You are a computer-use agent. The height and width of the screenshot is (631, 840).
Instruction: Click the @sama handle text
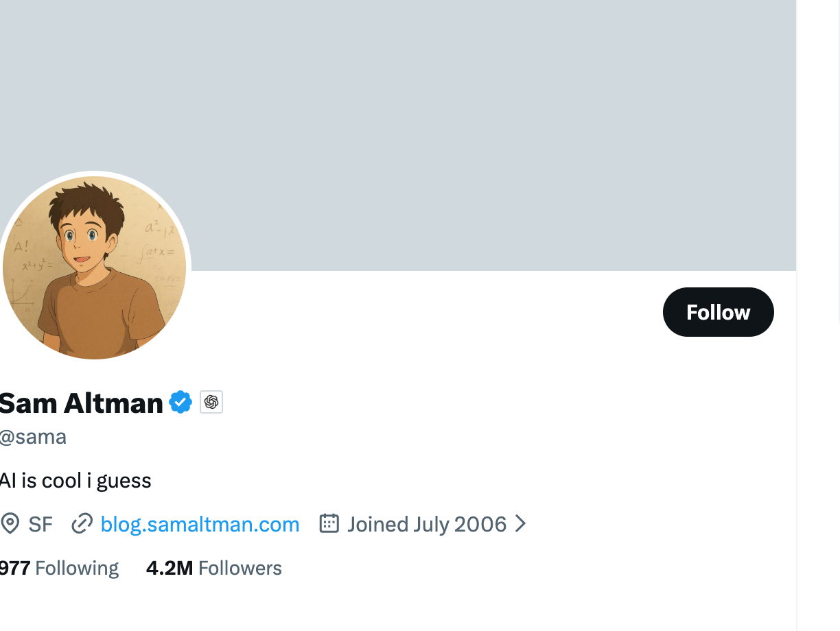(x=33, y=437)
